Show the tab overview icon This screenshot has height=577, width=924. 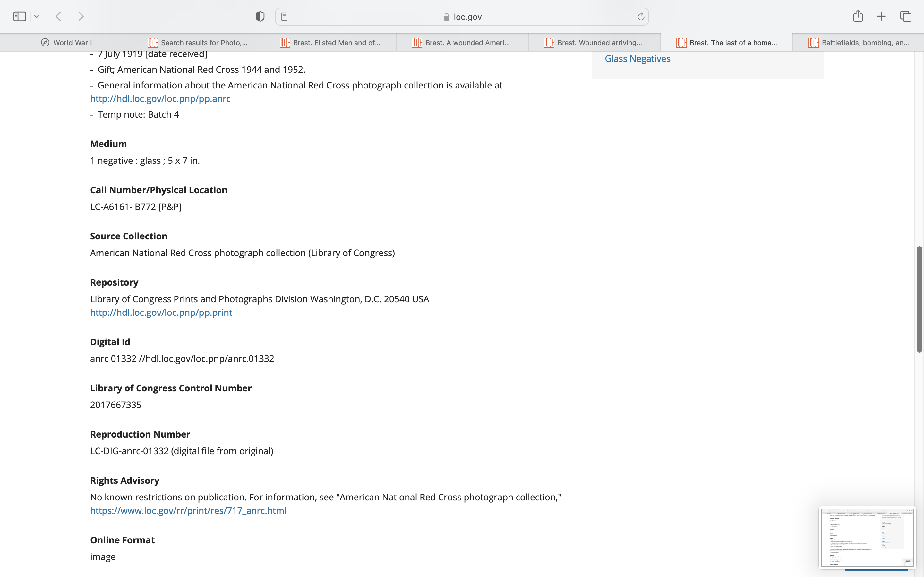pos(906,16)
